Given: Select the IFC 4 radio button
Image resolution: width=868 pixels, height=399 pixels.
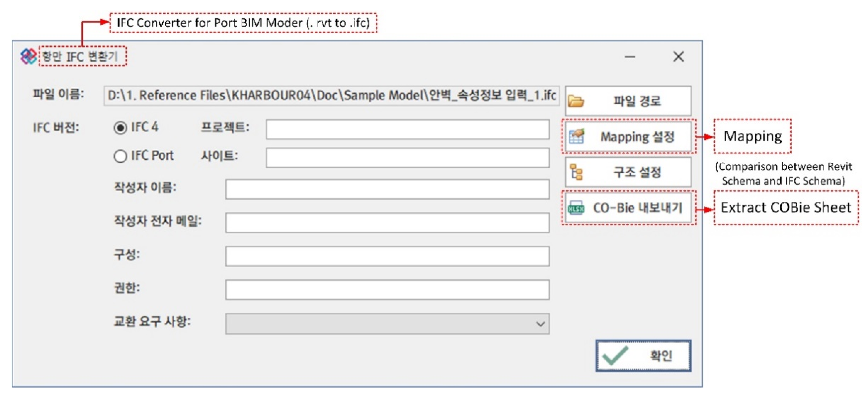Looking at the screenshot, I should pyautogui.click(x=120, y=128).
